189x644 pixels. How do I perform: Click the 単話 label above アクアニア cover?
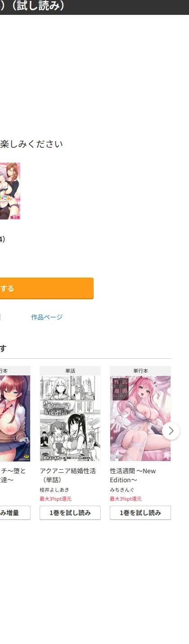point(70,371)
